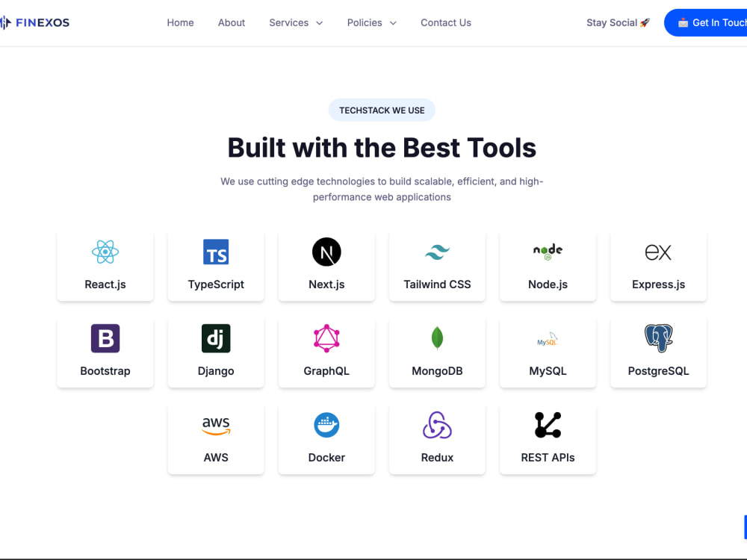Click the REST APIs label text
The height and width of the screenshot is (560, 747).
coord(548,458)
